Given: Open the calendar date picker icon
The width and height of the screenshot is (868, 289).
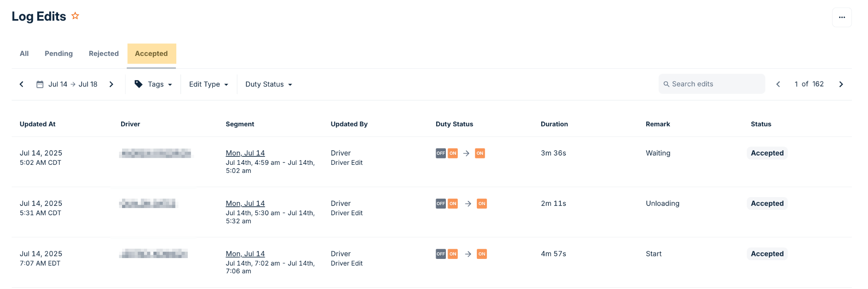Looking at the screenshot, I should pyautogui.click(x=40, y=84).
